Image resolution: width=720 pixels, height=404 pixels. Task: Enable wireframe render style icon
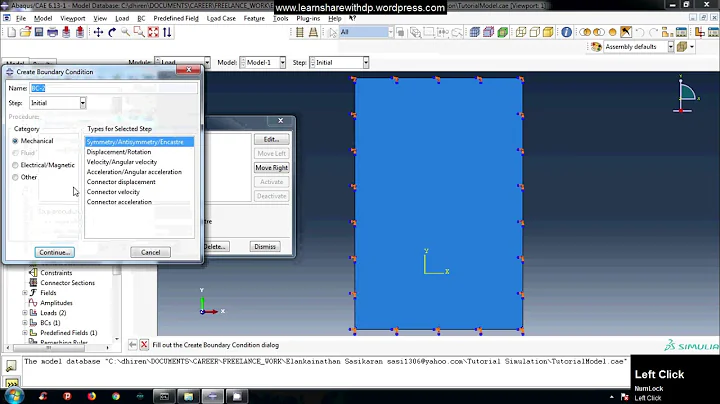(521, 32)
